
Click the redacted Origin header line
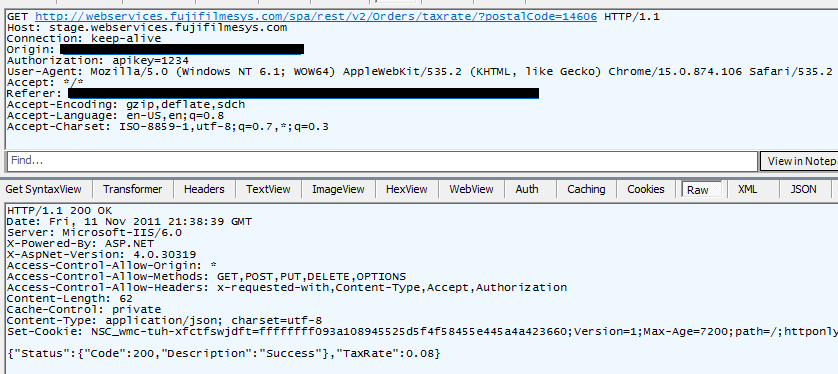156,50
